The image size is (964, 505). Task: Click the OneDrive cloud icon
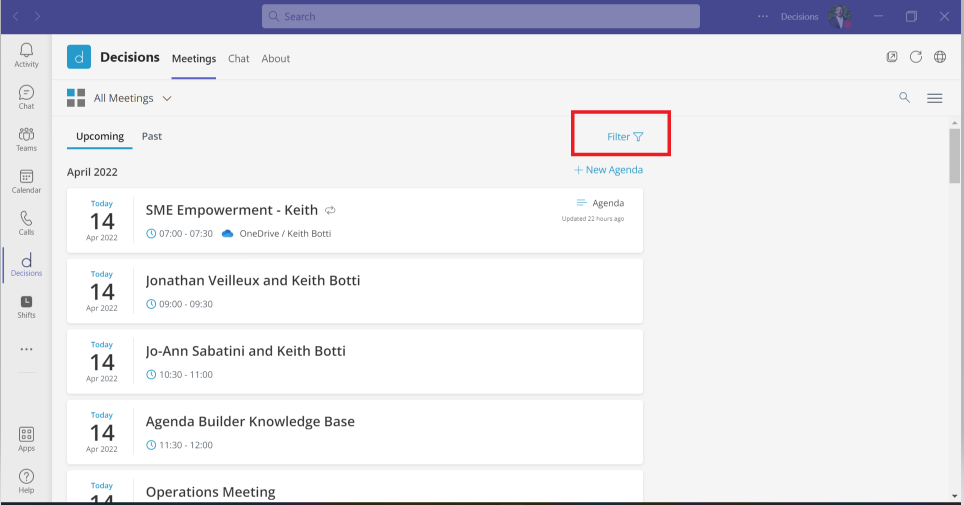tap(227, 234)
